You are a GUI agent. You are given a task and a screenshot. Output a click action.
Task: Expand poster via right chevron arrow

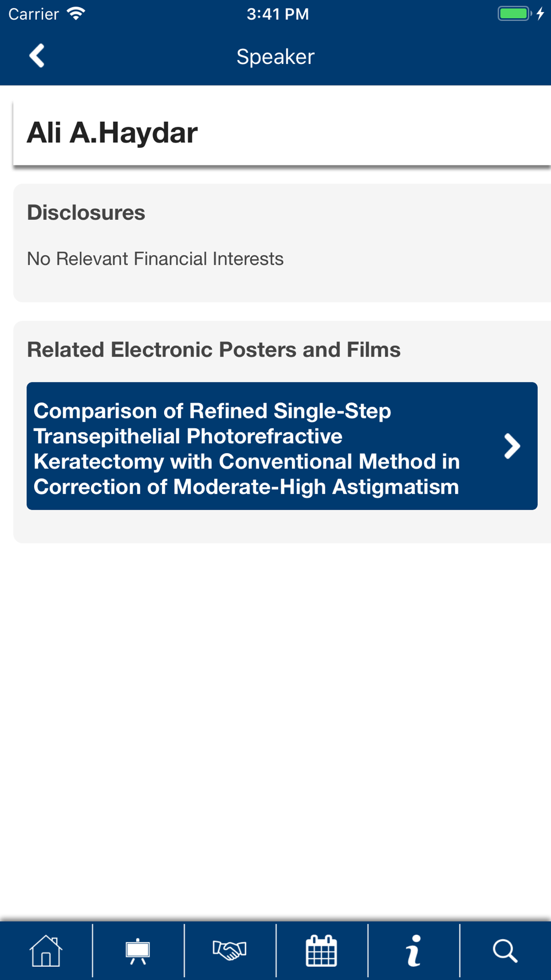point(512,446)
